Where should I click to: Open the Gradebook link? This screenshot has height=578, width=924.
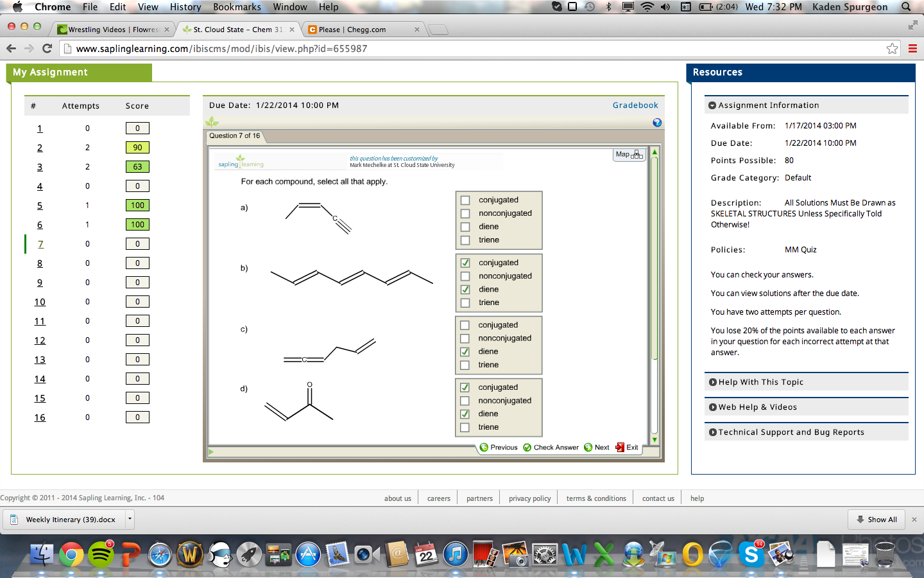coord(635,105)
